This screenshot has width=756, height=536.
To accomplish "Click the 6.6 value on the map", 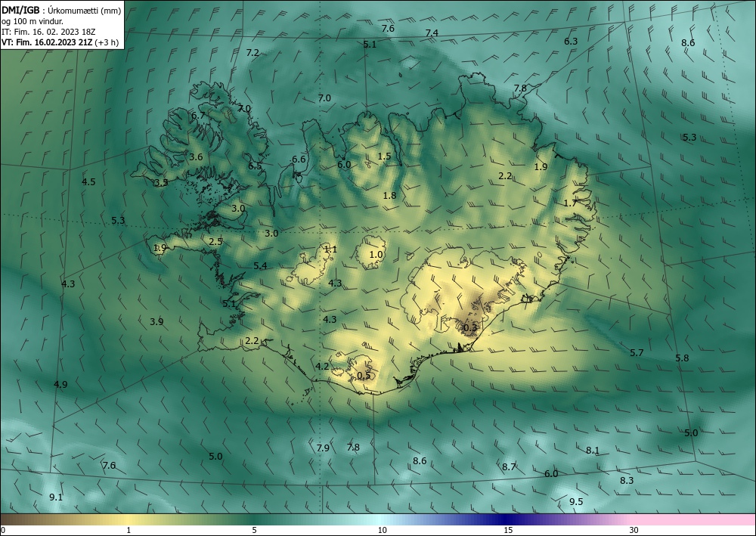I will click(x=299, y=160).
